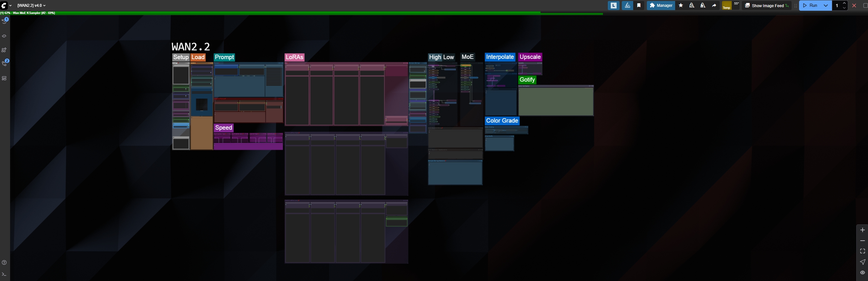Toggle link visibility eye icon
This screenshot has height=281, width=868.
[862, 273]
